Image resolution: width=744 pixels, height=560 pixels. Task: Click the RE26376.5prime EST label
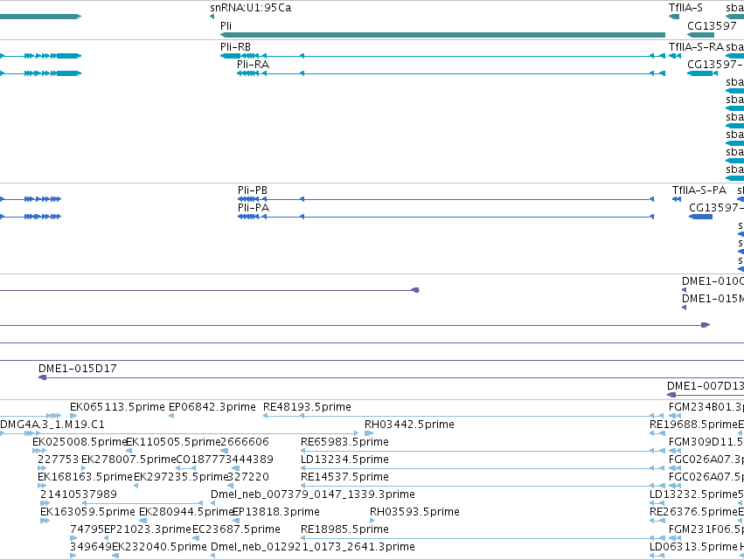point(693,512)
